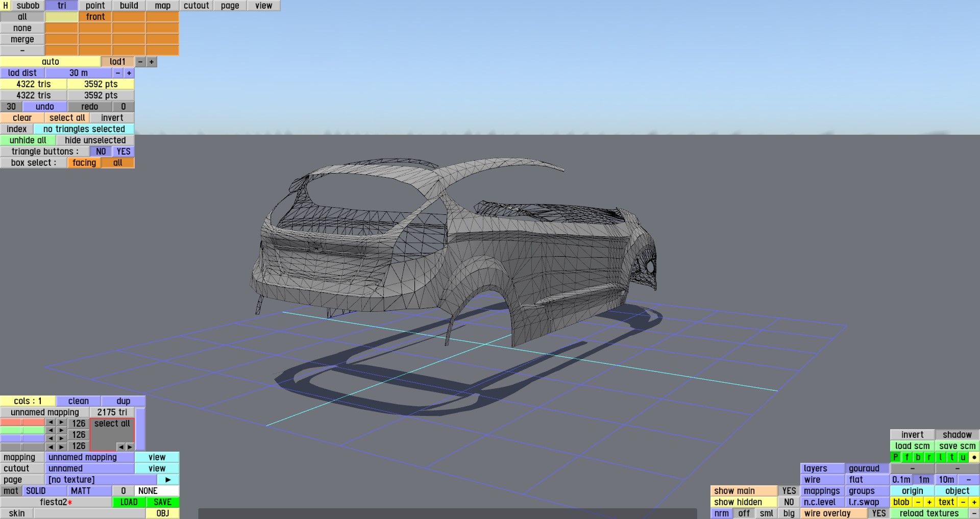
Task: Set grid size to 10m
Action: tap(946, 480)
